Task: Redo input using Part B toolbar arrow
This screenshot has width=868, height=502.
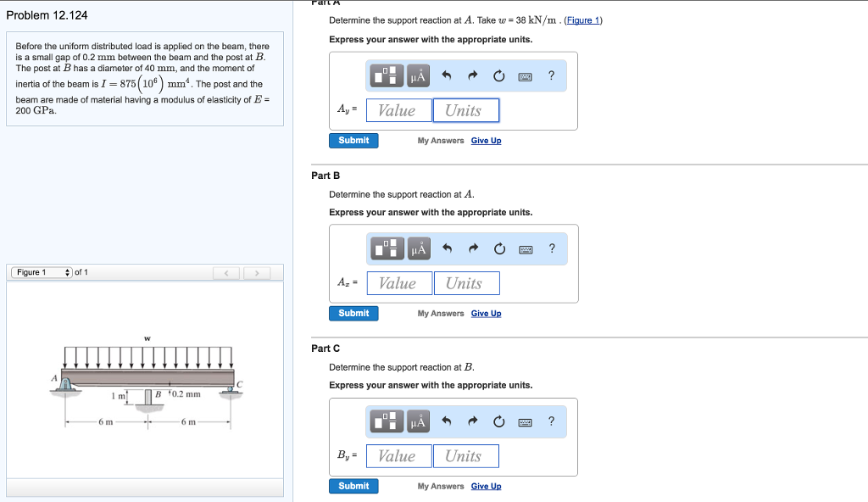Action: [473, 248]
